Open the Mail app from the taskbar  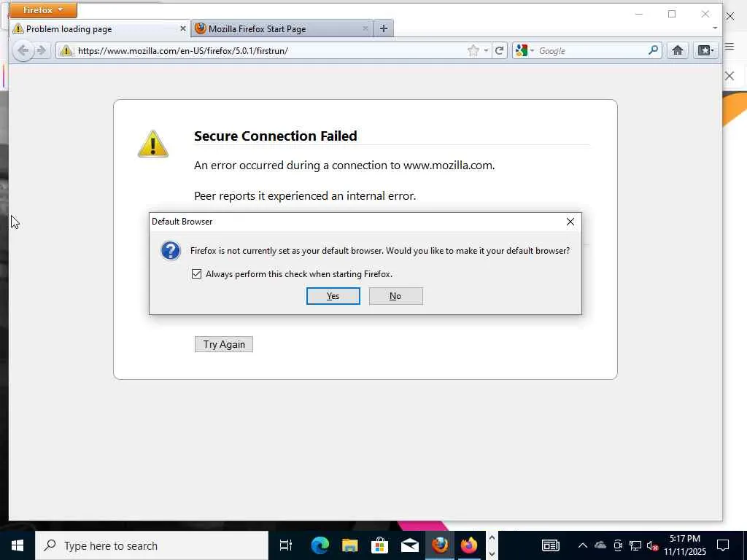(x=410, y=545)
